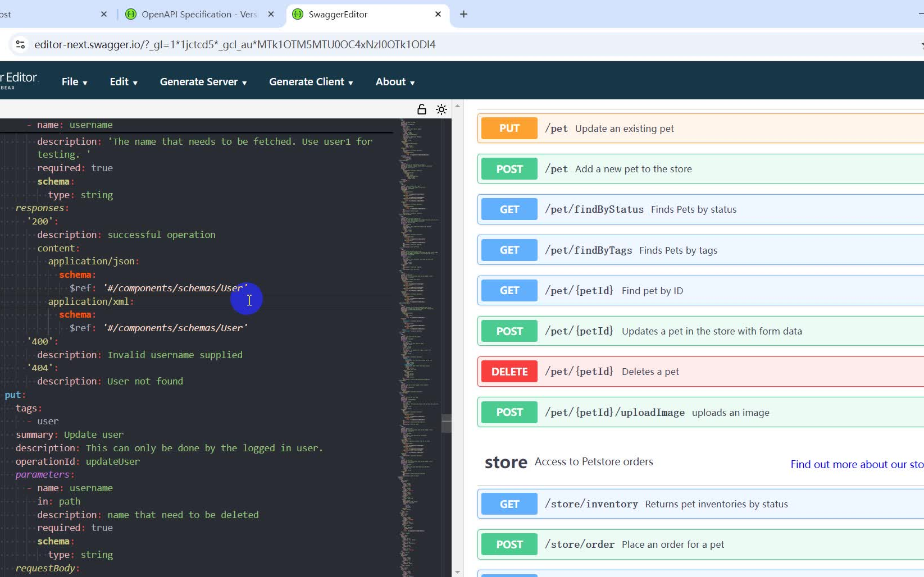Switch to the OpenAPI Specification tab

[199, 14]
